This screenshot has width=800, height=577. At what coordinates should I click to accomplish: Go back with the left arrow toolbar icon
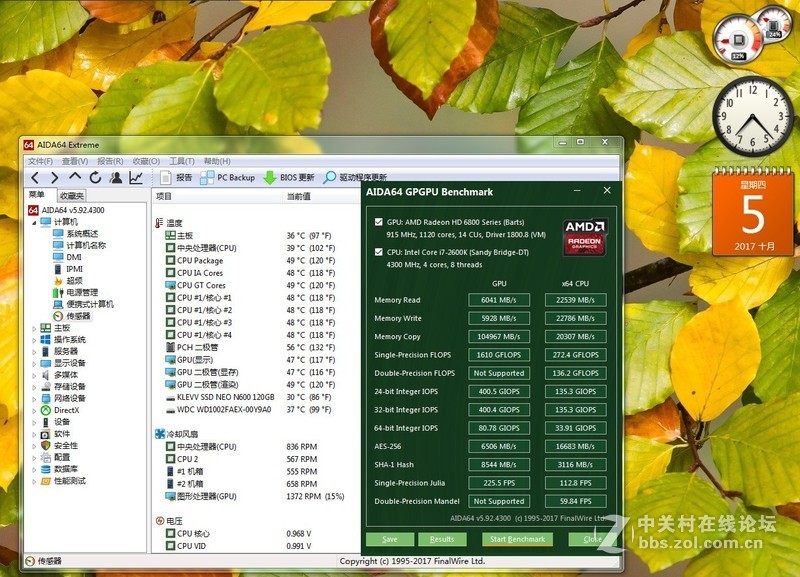click(x=35, y=178)
